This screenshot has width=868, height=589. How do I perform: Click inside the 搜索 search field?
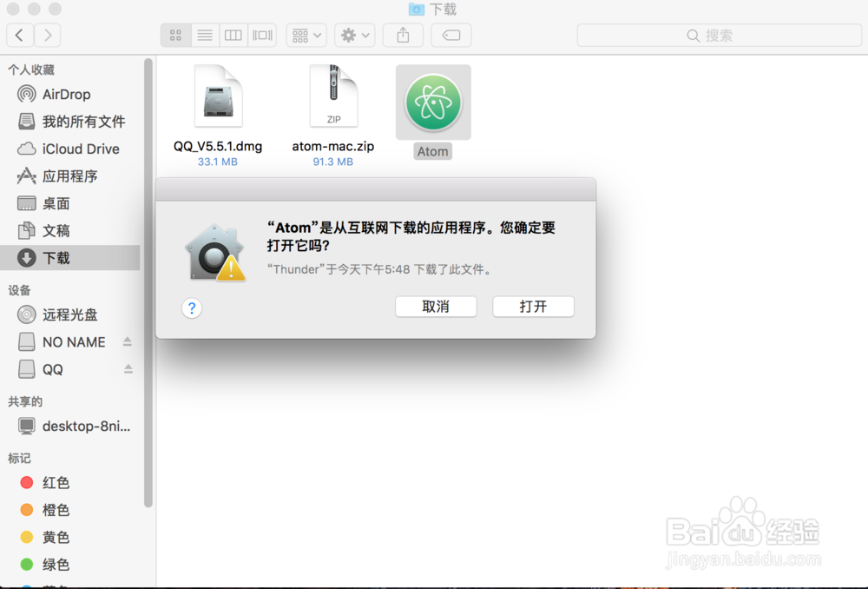(x=720, y=35)
